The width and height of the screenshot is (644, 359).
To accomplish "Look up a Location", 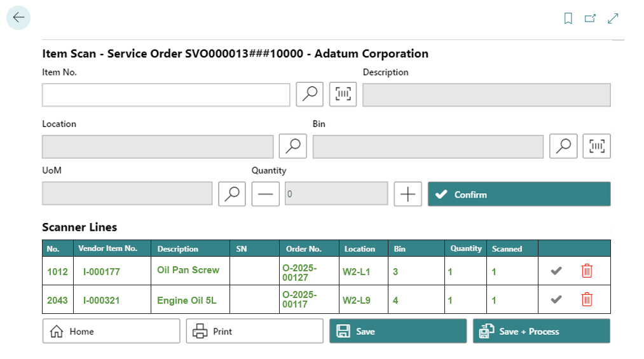I will click(x=293, y=146).
